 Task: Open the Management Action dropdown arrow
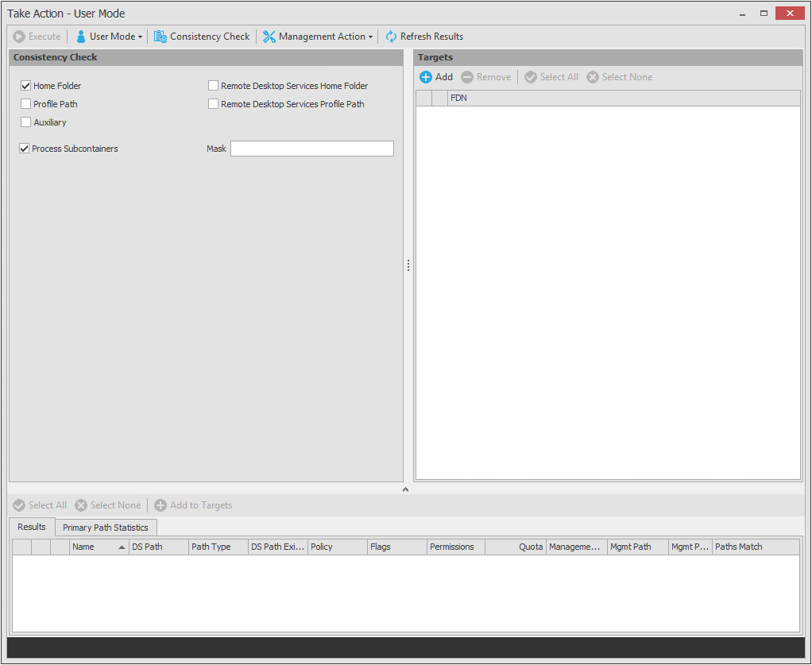pyautogui.click(x=370, y=37)
